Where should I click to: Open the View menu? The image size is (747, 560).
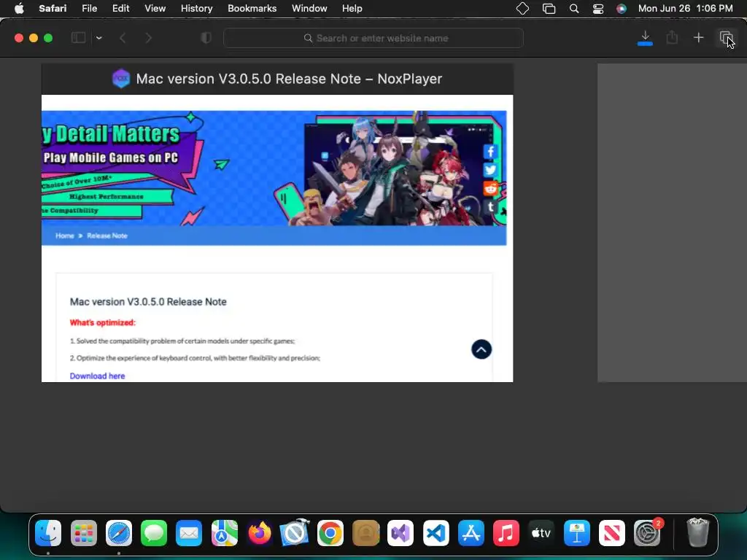pyautogui.click(x=155, y=9)
